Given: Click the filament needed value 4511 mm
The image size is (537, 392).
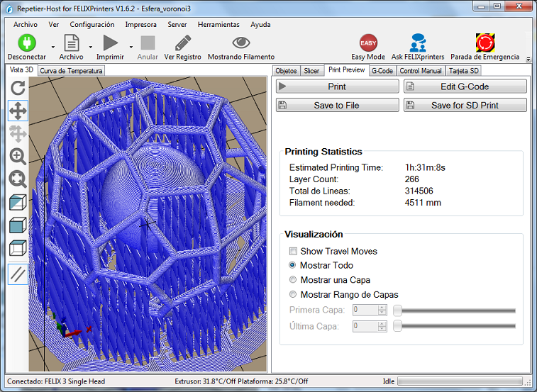Looking at the screenshot, I should (423, 203).
